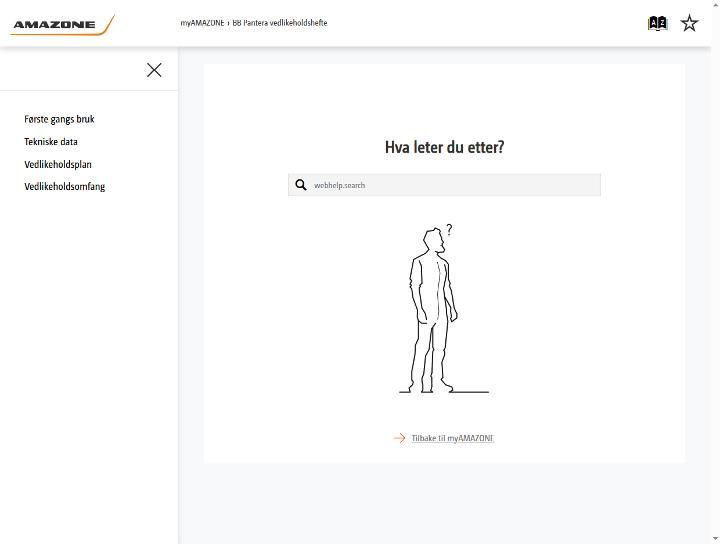The height and width of the screenshot is (544, 720).
Task: Click the orange arrow beside Tilbake link
Action: (x=399, y=438)
